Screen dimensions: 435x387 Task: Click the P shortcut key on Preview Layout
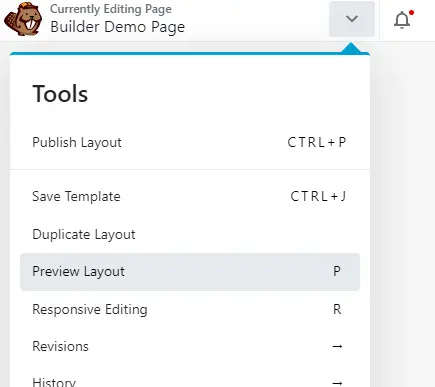pos(337,271)
